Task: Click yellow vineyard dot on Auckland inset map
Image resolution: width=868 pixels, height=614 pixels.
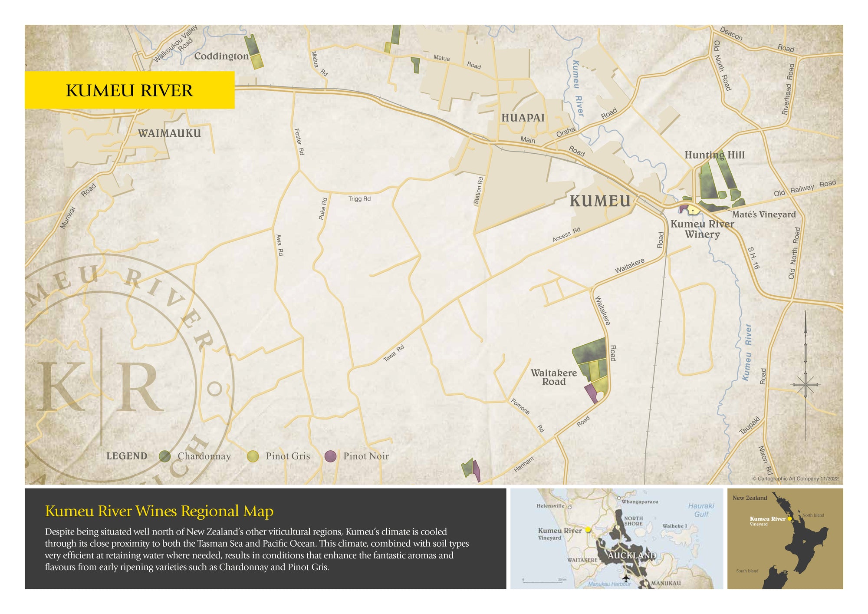Action: coord(588,529)
